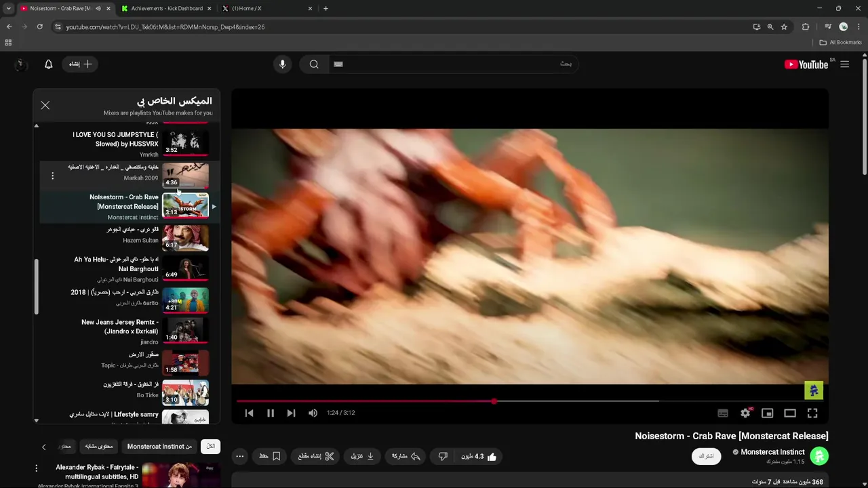Open the All Bookmarks folder
This screenshot has width=868, height=488.
(841, 42)
